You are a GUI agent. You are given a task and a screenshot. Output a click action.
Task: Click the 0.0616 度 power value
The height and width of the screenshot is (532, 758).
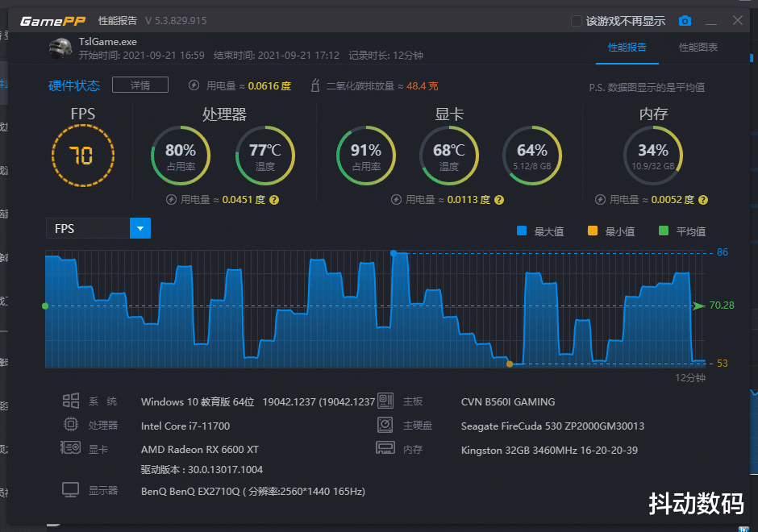(270, 86)
